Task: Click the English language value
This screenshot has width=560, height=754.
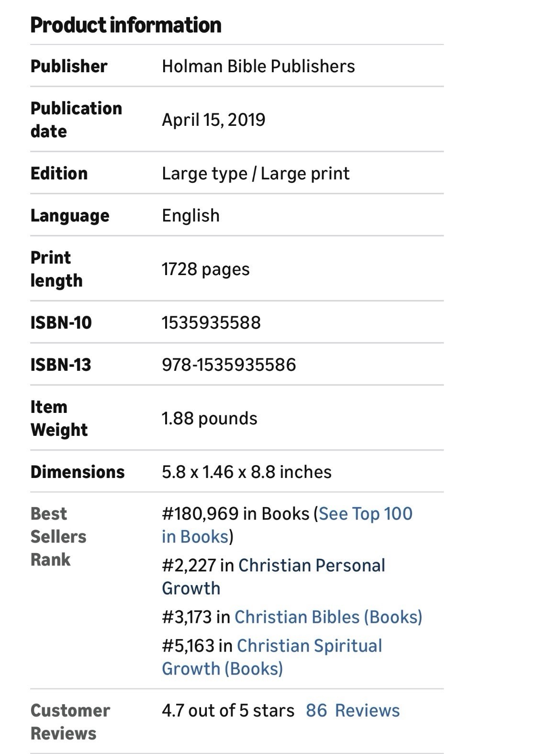Action: coord(190,216)
